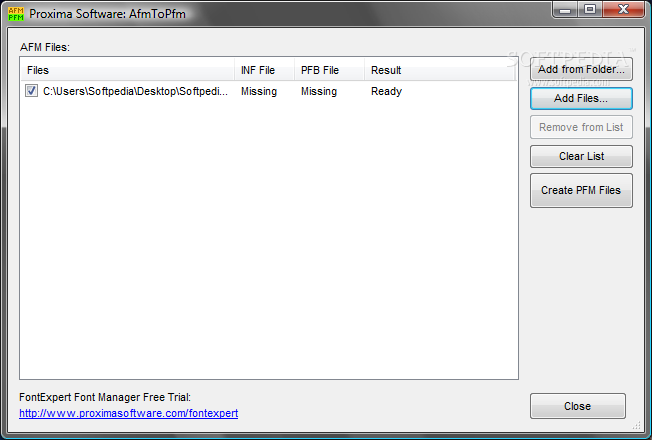The image size is (652, 440).
Task: Click the PFB File column header
Action: tap(330, 70)
